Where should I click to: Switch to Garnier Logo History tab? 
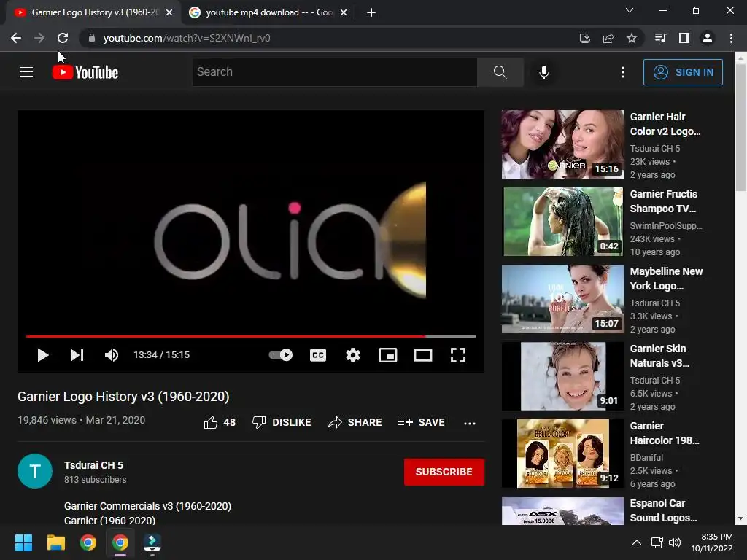coord(94,12)
